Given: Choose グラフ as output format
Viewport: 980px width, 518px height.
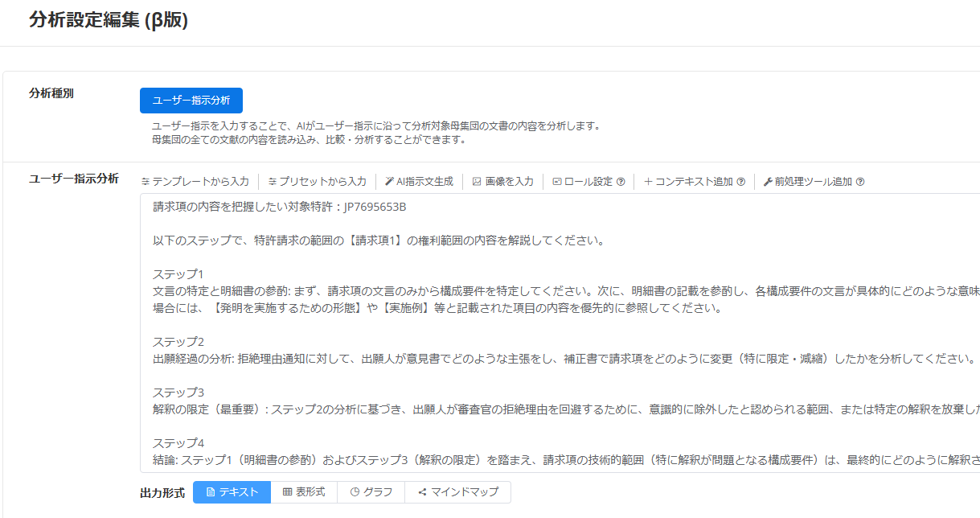Looking at the screenshot, I should pyautogui.click(x=371, y=491).
